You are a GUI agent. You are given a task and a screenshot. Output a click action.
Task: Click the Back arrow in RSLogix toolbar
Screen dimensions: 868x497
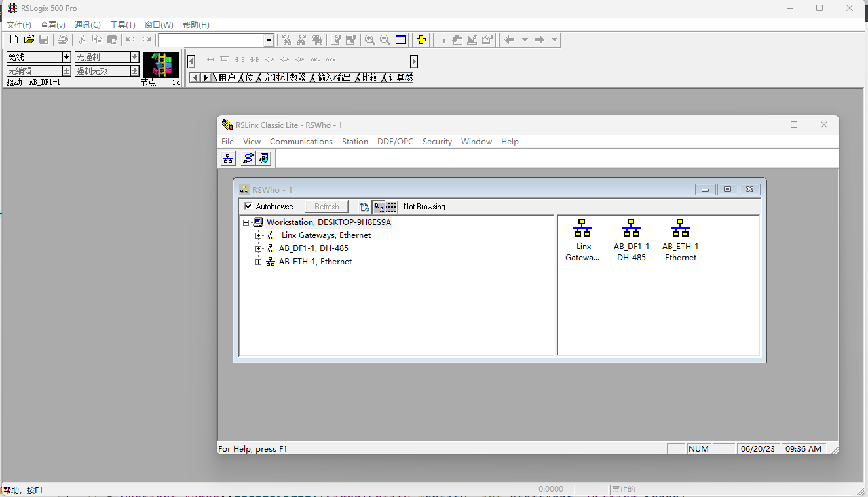509,40
